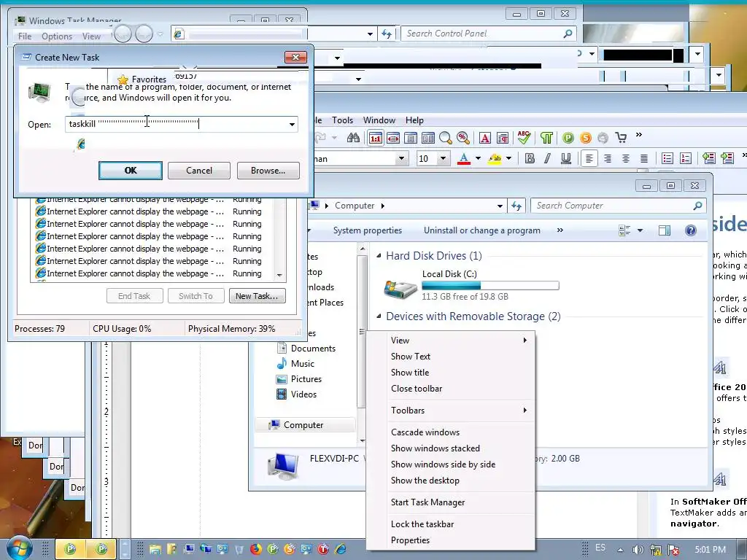
Task: Toggle the bulleted list icon
Action: [x=667, y=158]
